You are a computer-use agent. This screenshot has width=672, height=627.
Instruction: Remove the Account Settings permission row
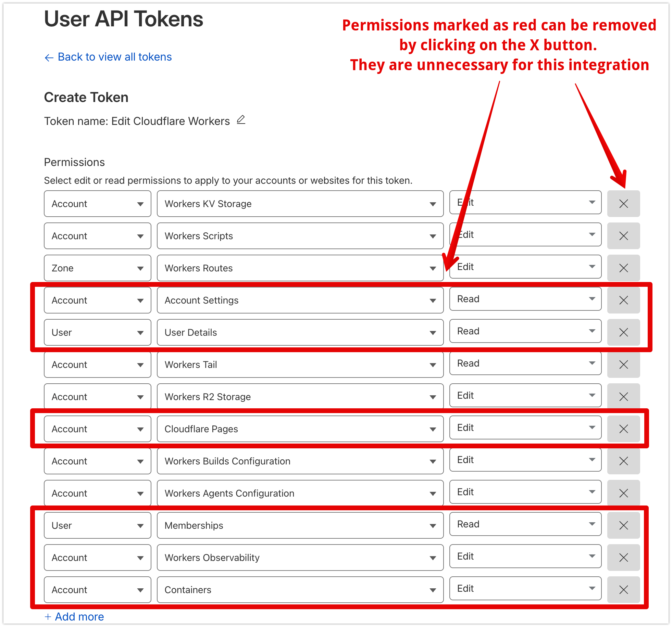[x=623, y=300]
